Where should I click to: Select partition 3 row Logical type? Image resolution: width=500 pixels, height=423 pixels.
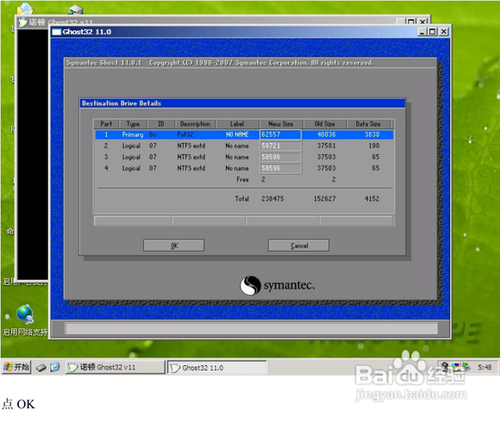pyautogui.click(x=131, y=157)
